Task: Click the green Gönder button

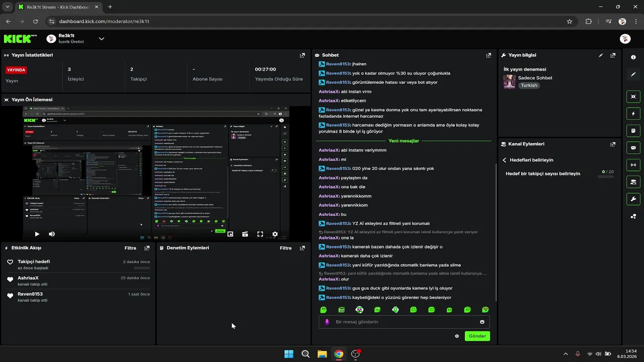Action: [x=477, y=336]
